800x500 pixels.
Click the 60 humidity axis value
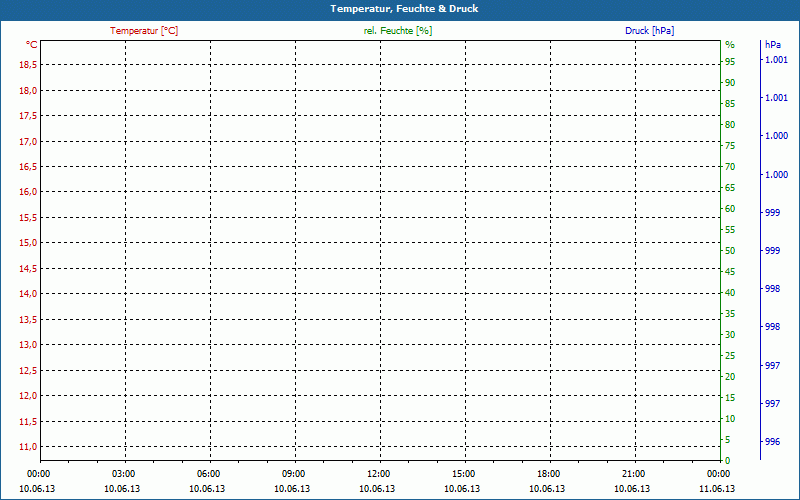(x=730, y=209)
